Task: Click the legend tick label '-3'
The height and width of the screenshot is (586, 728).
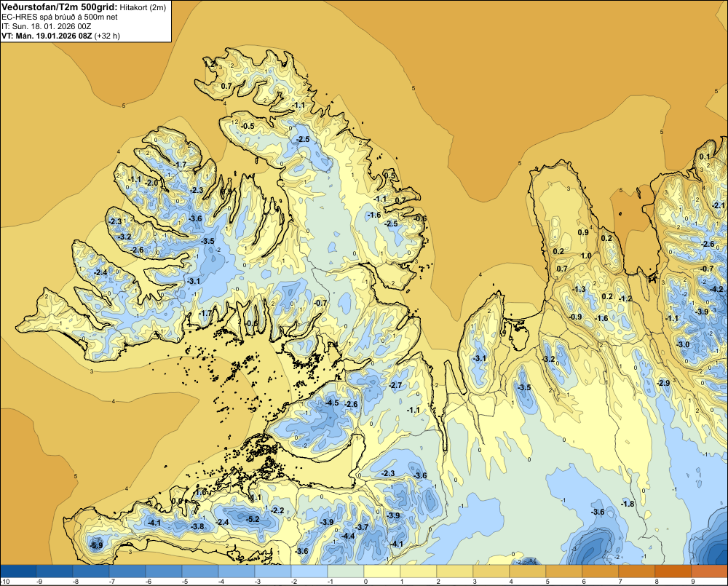Action: [x=258, y=582]
